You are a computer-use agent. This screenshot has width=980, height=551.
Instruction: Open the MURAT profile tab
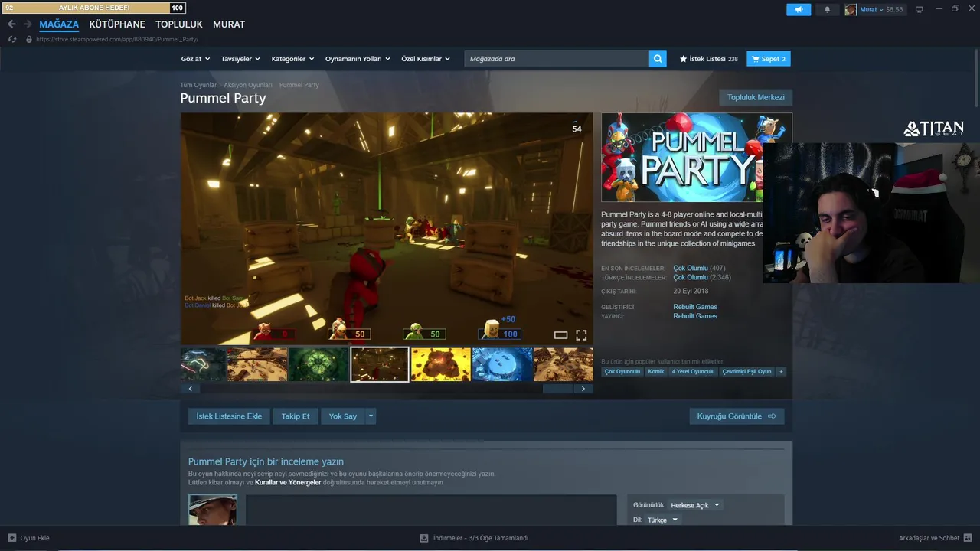click(229, 24)
